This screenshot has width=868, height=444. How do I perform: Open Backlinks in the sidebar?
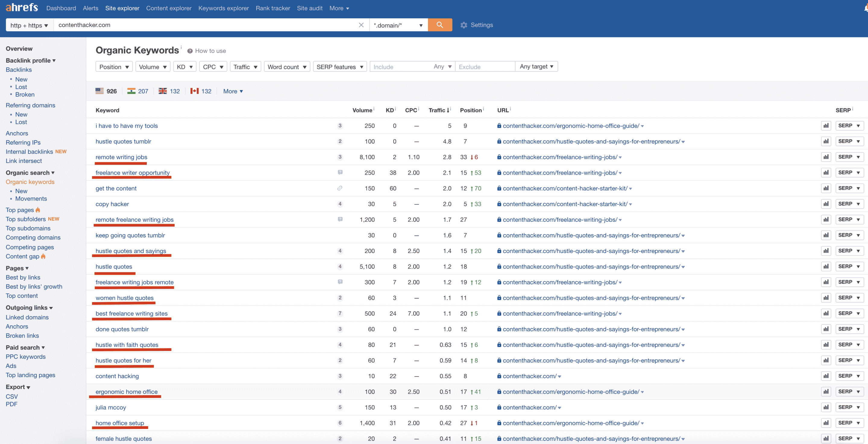[x=18, y=69]
